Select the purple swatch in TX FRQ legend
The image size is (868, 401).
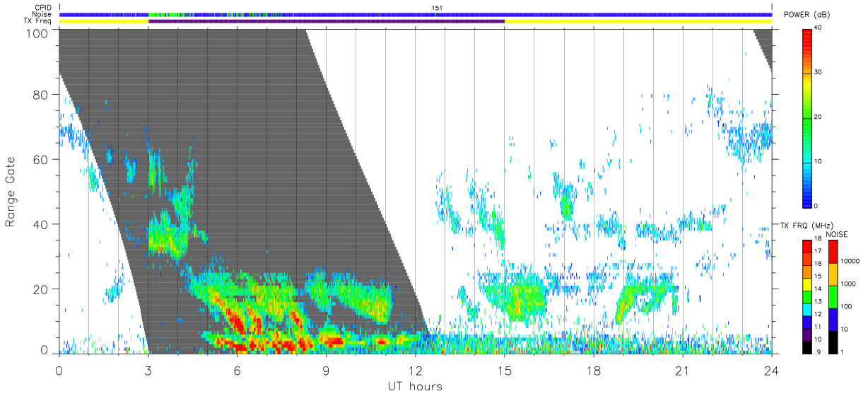pos(807,333)
